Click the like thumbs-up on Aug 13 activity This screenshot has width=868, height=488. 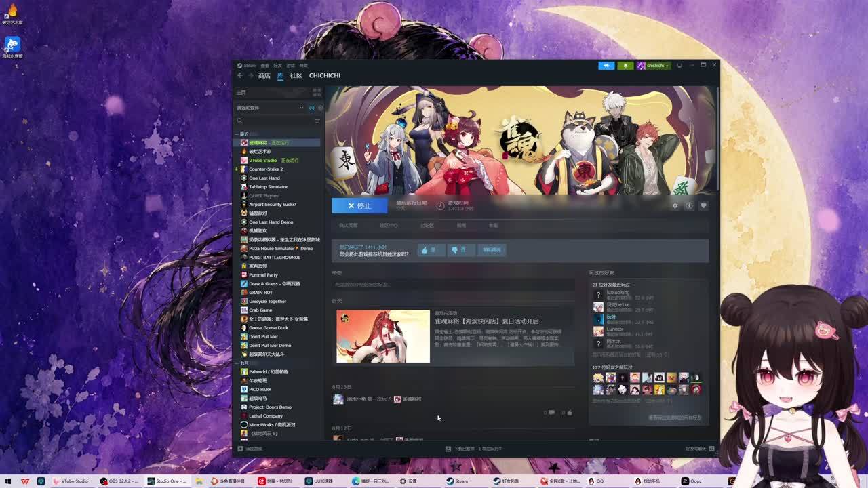[568, 412]
